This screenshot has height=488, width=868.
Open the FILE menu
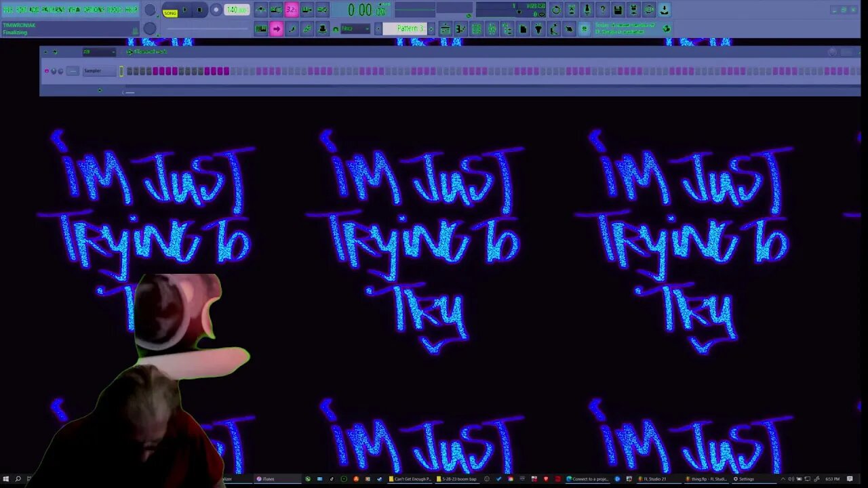(8, 9)
